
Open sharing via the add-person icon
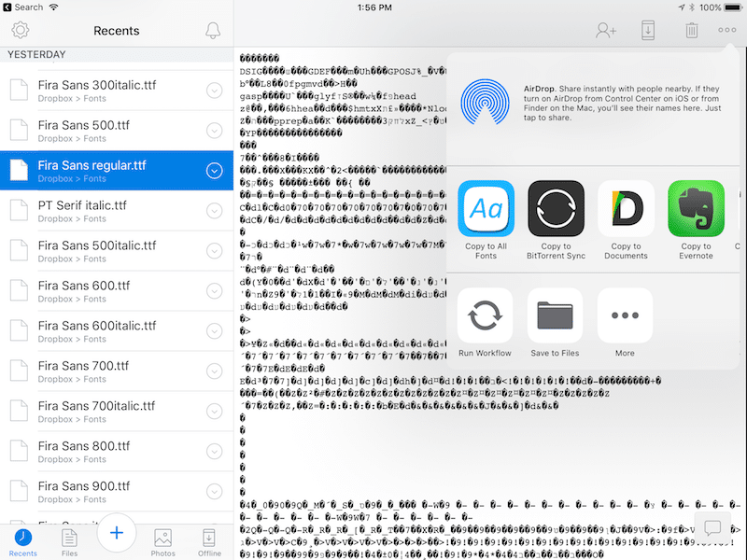point(606,30)
